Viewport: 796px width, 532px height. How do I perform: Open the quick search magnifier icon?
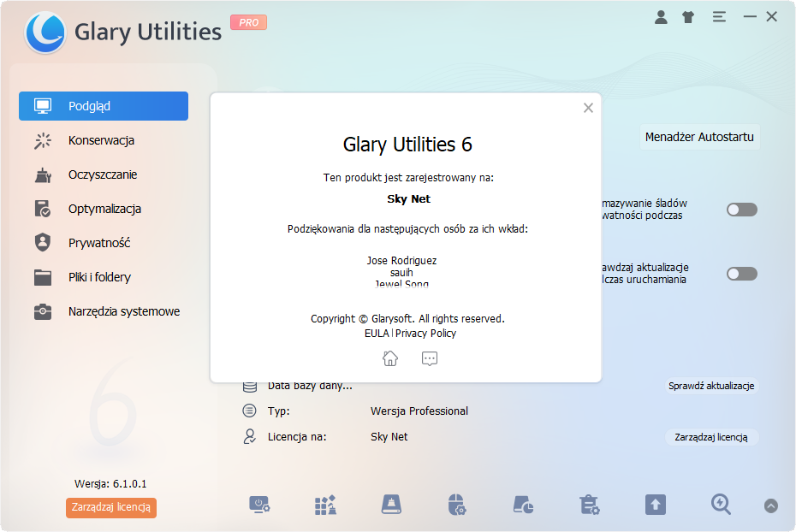click(x=721, y=505)
